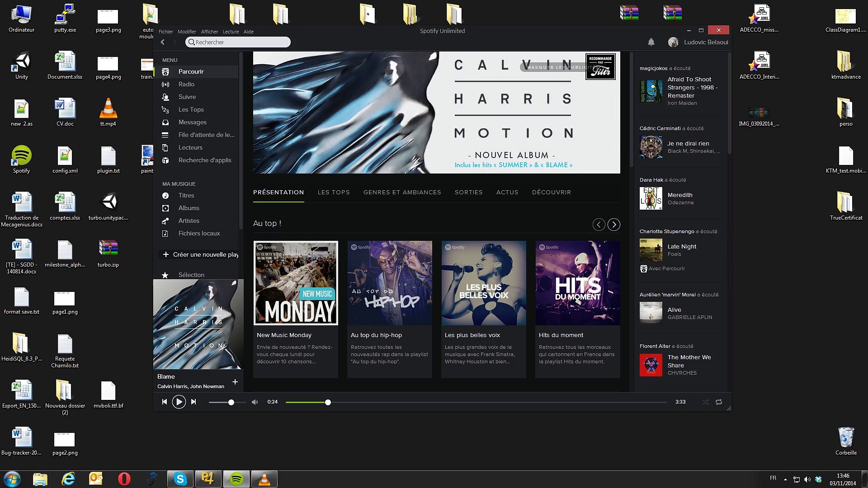This screenshot has height=488, width=868.
Task: Open Ludovic Belaoui profile menu
Action: click(x=698, y=42)
